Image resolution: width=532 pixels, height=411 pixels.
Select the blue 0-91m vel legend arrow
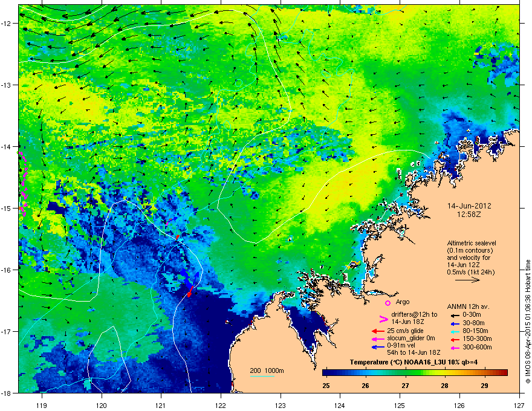[x=378, y=347]
